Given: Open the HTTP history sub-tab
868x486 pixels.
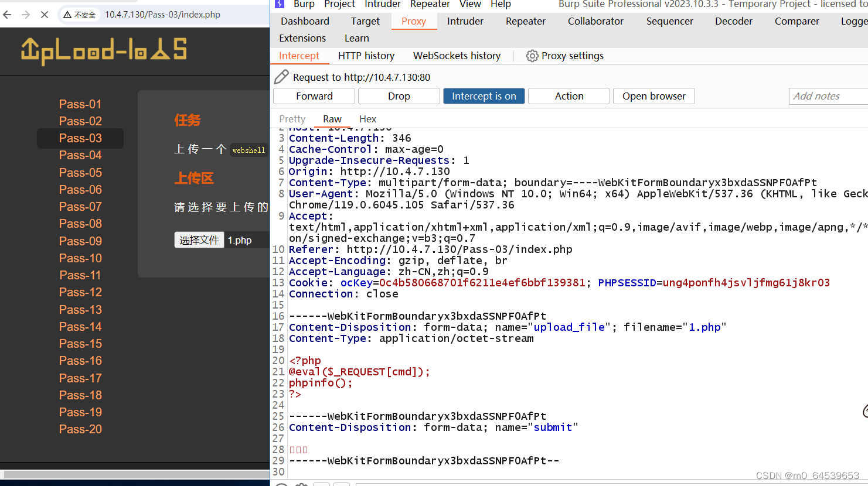Looking at the screenshot, I should tap(366, 56).
